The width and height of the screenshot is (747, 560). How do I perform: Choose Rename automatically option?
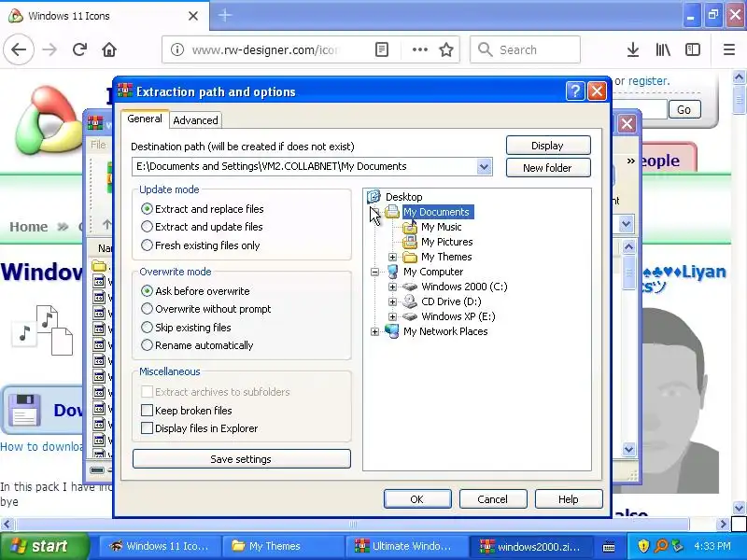point(147,345)
